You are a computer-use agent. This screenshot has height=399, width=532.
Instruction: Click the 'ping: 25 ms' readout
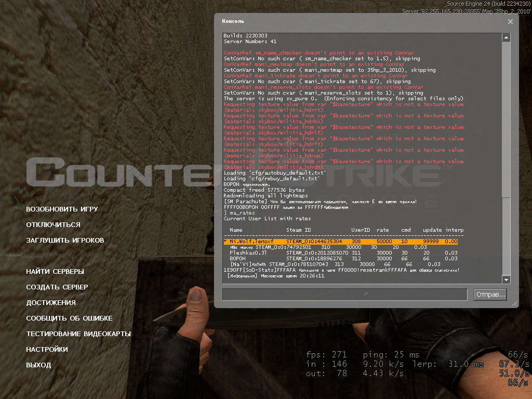[x=391, y=355]
